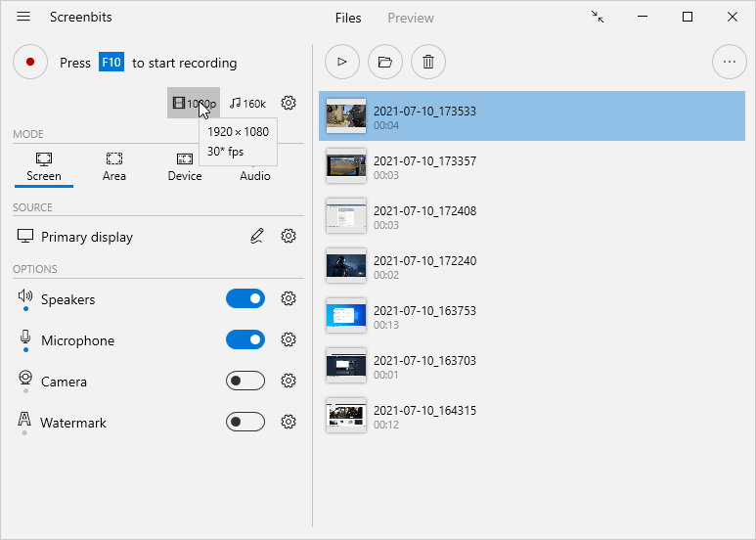Click thumbnail of recording 164315

tap(346, 416)
